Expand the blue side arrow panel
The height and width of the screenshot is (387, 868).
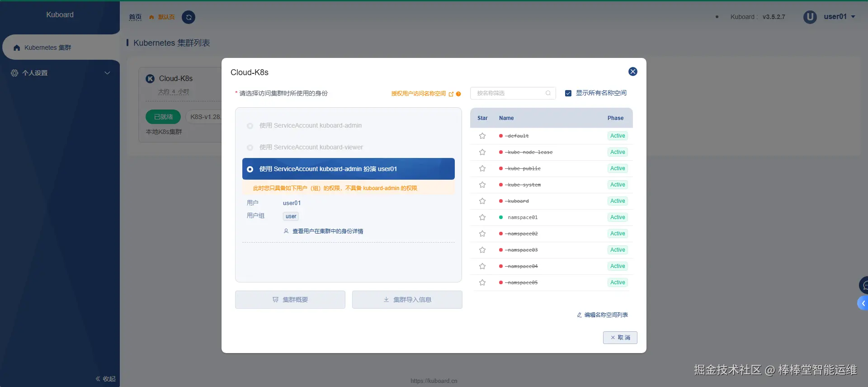[x=863, y=303]
